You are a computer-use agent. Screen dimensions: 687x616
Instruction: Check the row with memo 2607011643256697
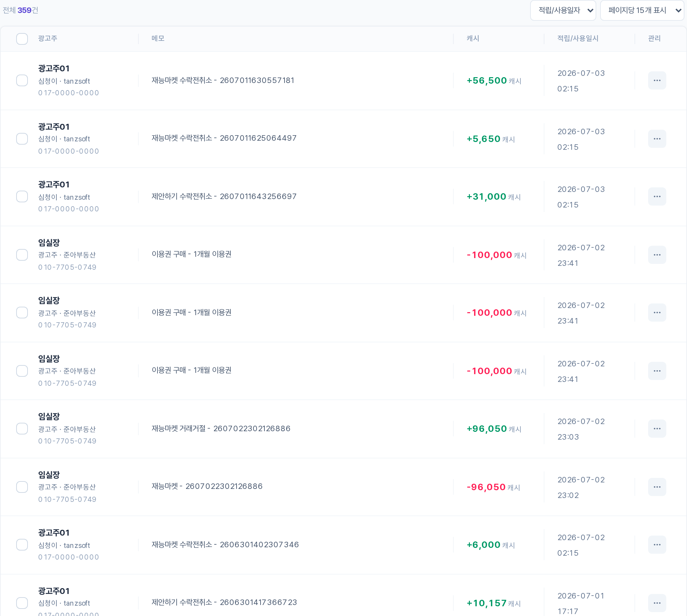point(22,197)
